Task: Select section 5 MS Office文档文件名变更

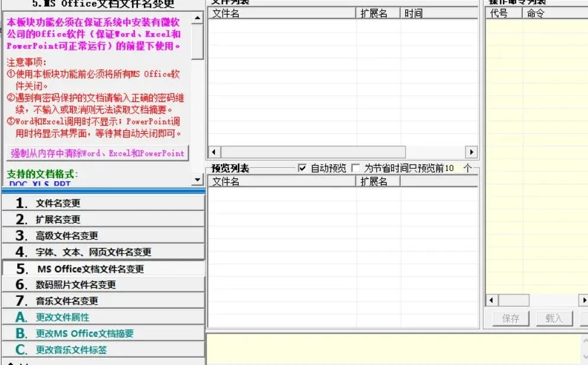Action: click(103, 268)
